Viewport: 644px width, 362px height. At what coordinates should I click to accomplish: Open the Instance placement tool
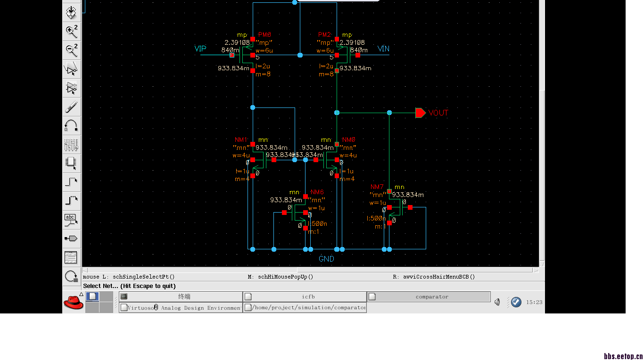pyautogui.click(x=71, y=163)
